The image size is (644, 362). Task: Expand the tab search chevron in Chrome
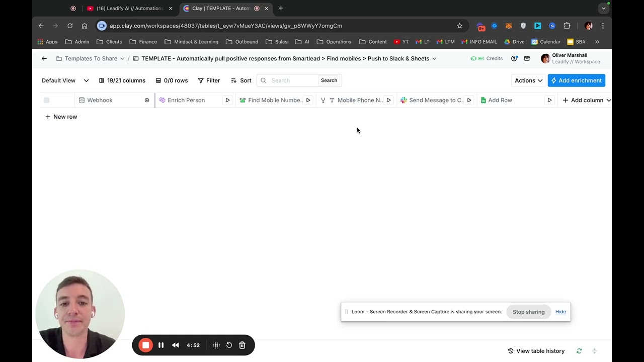pos(604,8)
